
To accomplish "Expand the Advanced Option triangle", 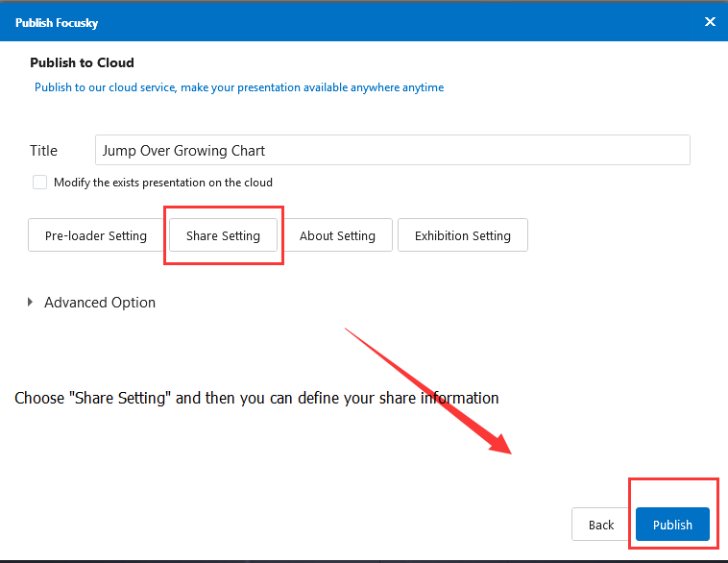I will click(30, 303).
